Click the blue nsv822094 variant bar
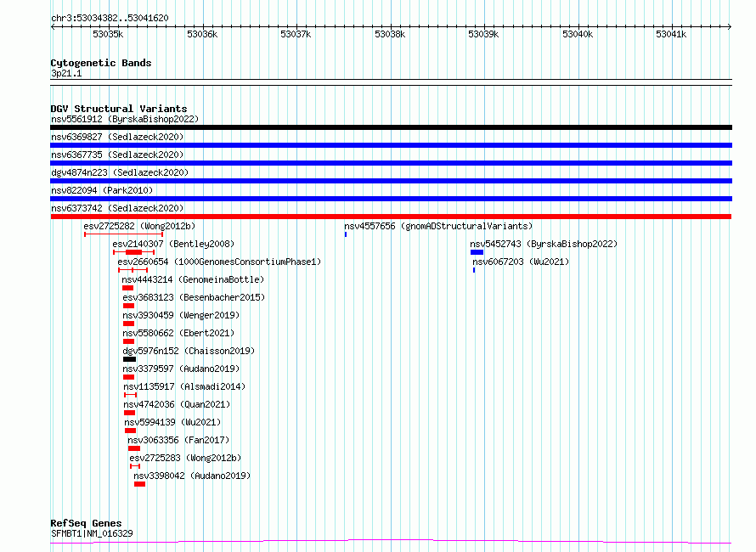756x552 pixels. 391,199
